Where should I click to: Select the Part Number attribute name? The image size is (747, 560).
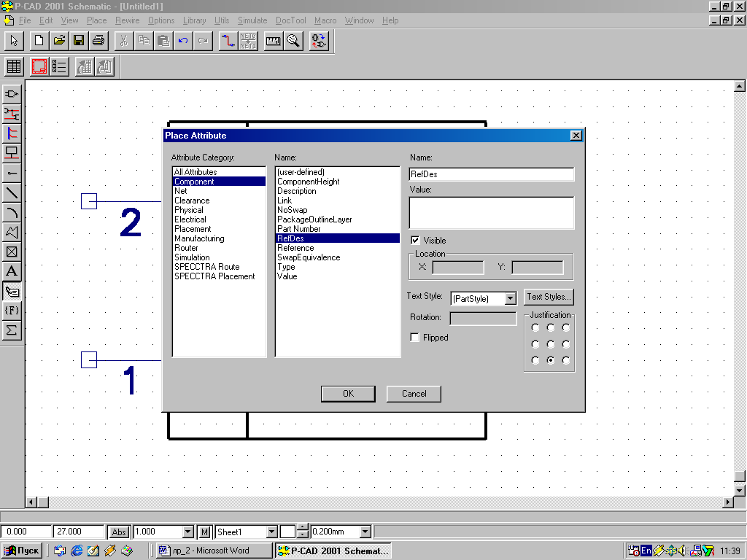pyautogui.click(x=337, y=228)
